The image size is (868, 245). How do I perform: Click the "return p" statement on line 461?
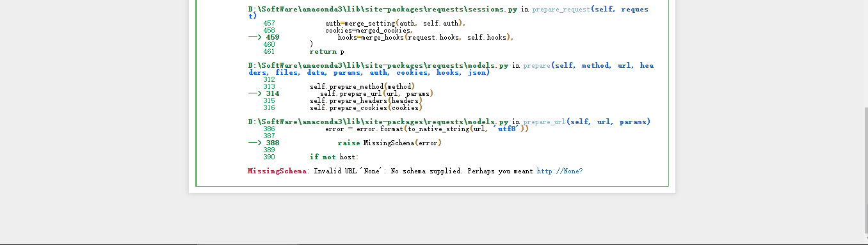[326, 51]
